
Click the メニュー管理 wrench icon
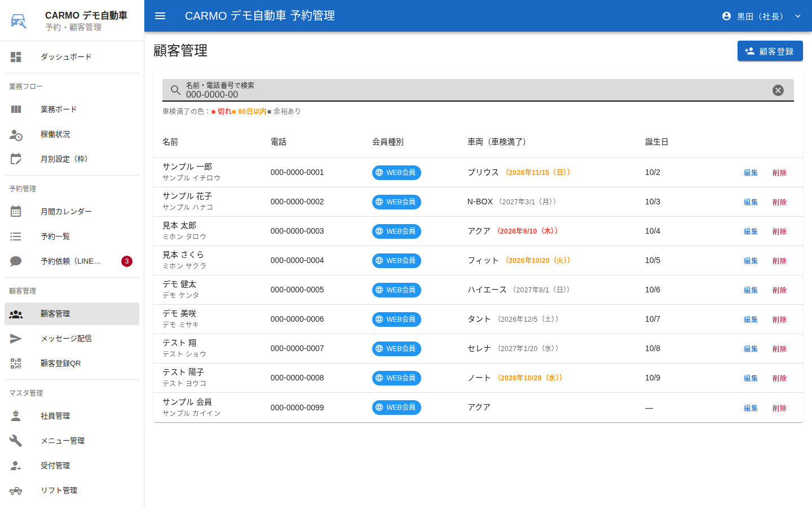click(x=16, y=441)
